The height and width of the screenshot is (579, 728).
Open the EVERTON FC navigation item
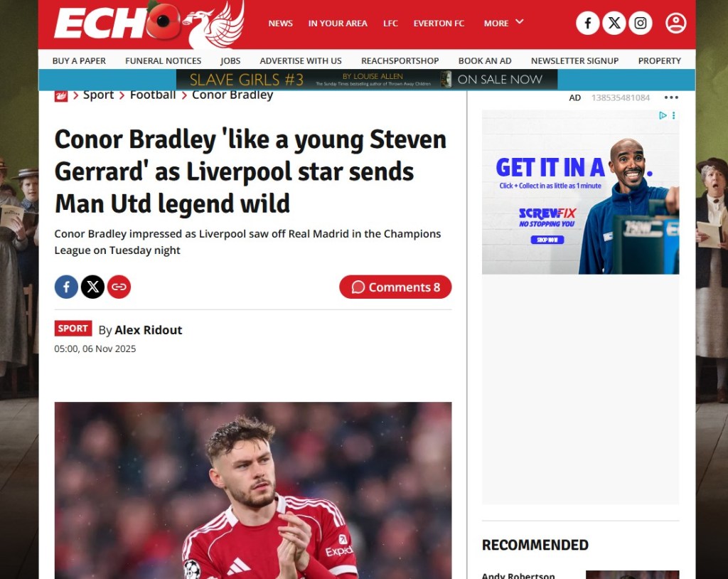439,23
